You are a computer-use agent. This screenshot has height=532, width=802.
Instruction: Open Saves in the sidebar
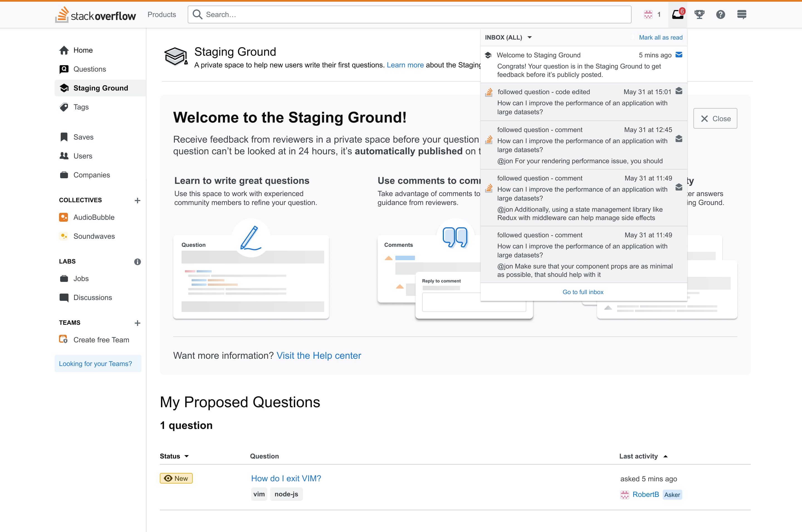[x=84, y=137]
